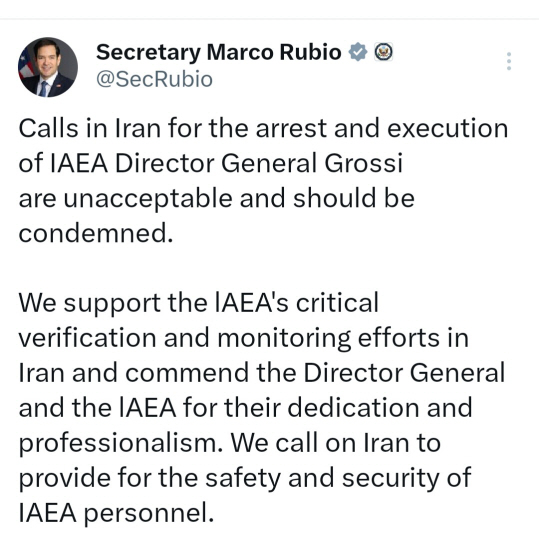
Task: Click the blue verified checkmark badge
Action: (358, 52)
